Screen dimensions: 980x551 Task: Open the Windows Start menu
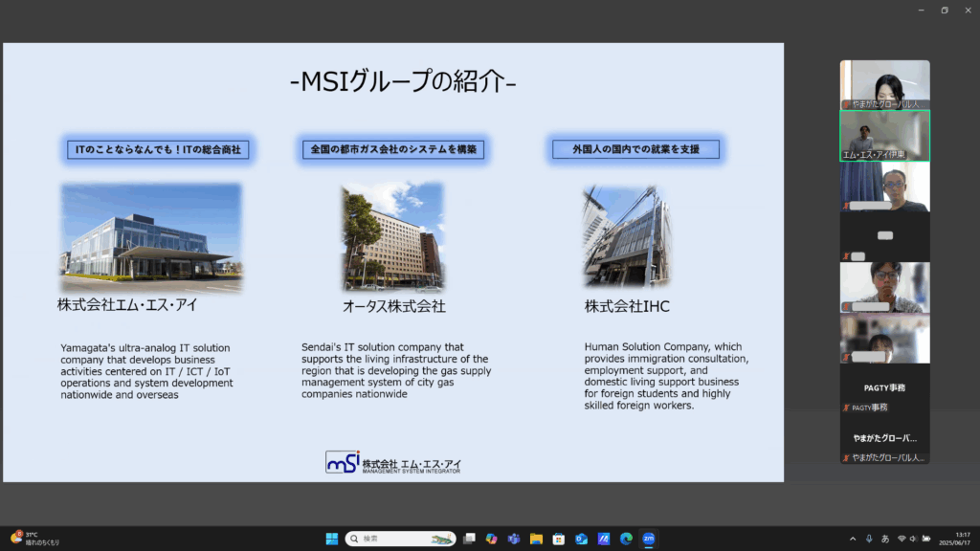point(332,539)
